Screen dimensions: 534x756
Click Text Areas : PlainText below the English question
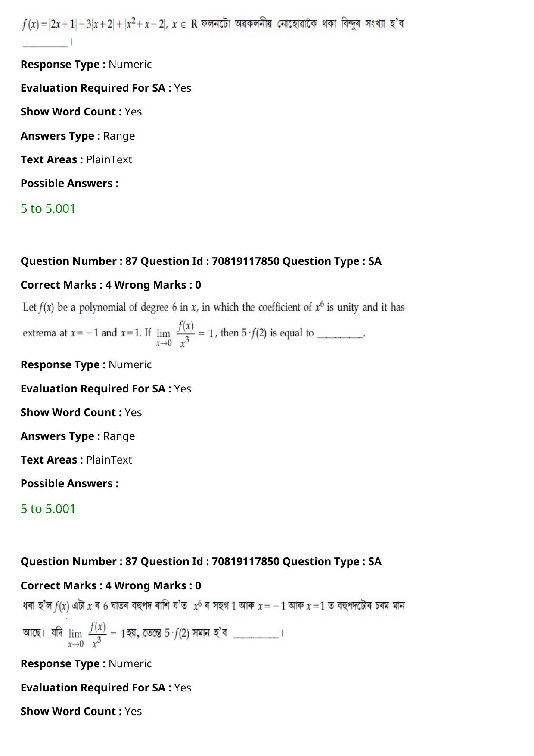click(x=76, y=460)
